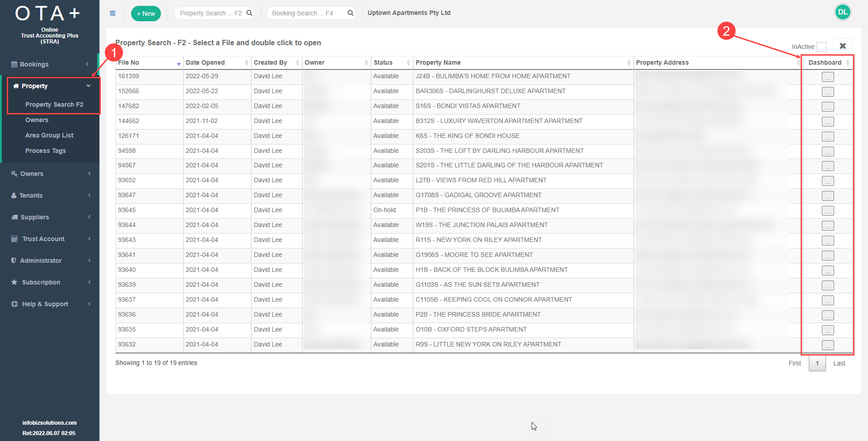Image resolution: width=868 pixels, height=441 pixels.
Task: Open dashboard for file 93652
Action: pyautogui.click(x=828, y=181)
